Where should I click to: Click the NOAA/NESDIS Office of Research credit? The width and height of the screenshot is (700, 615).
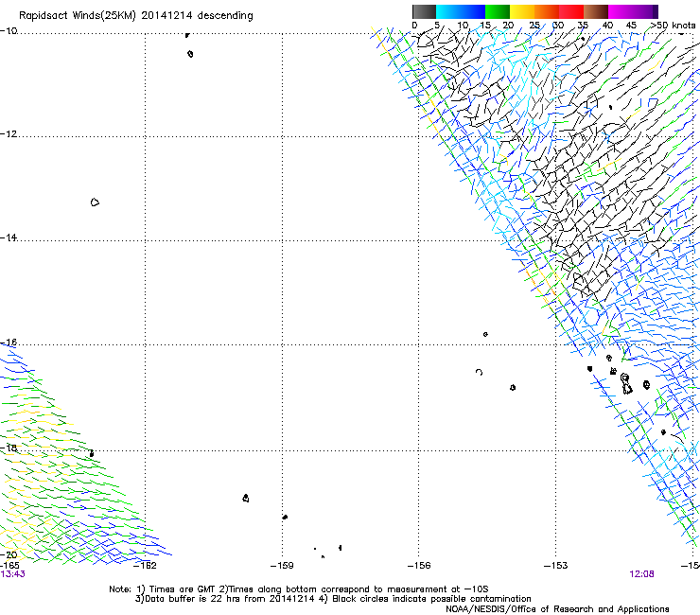tap(557, 609)
